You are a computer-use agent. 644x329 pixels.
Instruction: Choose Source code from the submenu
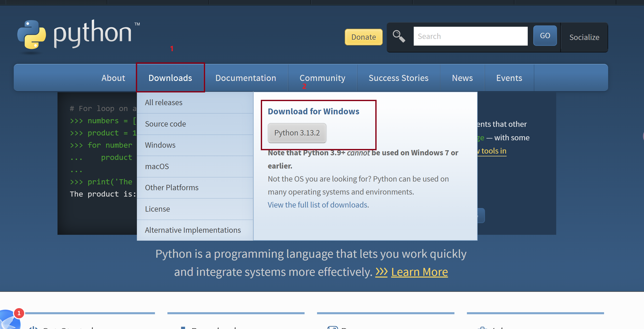(165, 124)
